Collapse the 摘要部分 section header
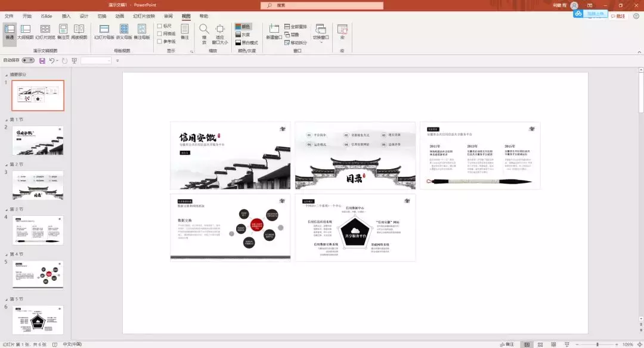The height and width of the screenshot is (348, 644). [x=7, y=74]
